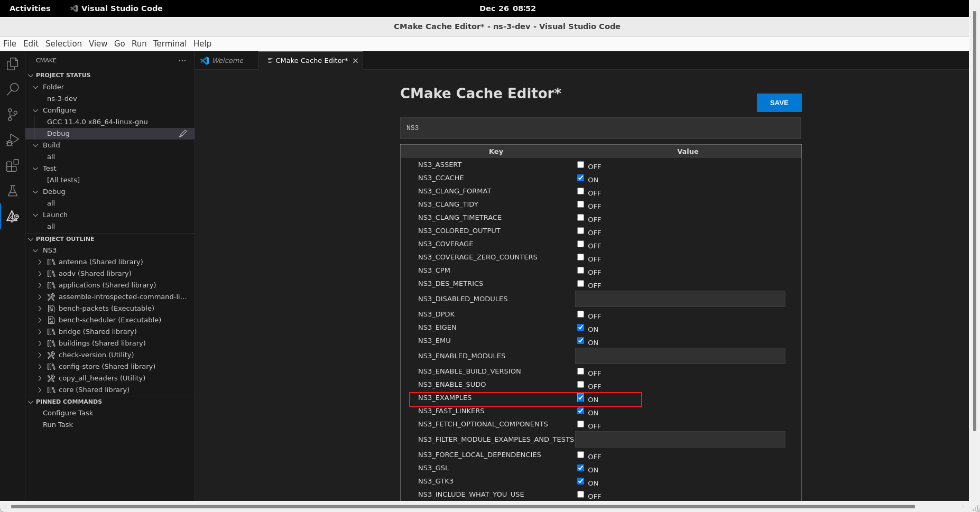Enable the NS3_ENABLE_SUDO checkbox
Image resolution: width=980 pixels, height=512 pixels.
580,385
